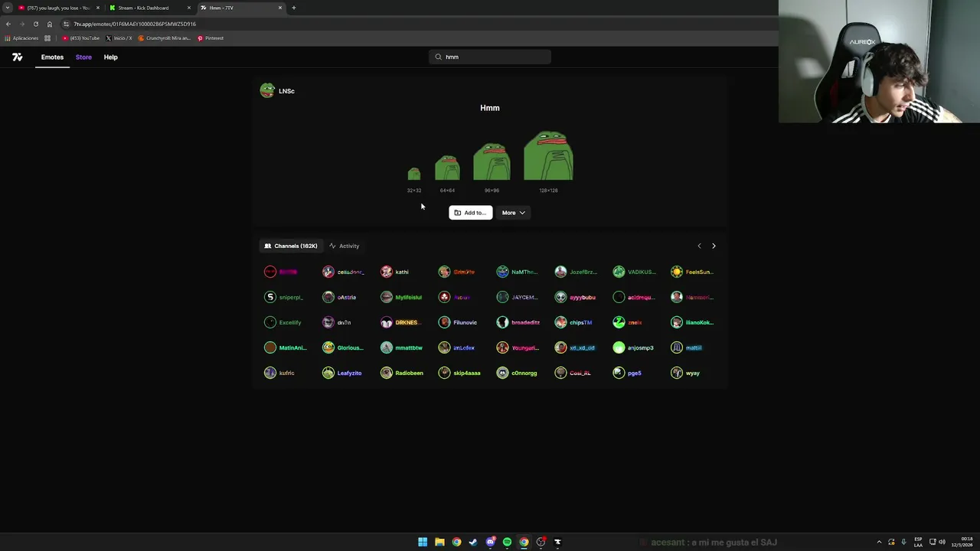Open the Crunchyroll bookmark
The width and height of the screenshot is (980, 551).
pyautogui.click(x=165, y=38)
